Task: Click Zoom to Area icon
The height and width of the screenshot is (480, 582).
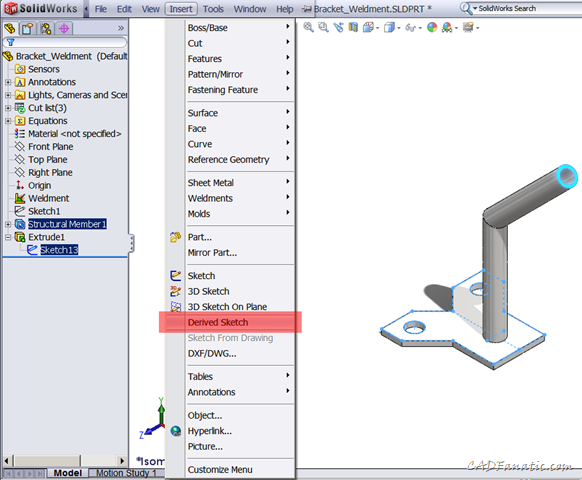Action: coord(323,27)
